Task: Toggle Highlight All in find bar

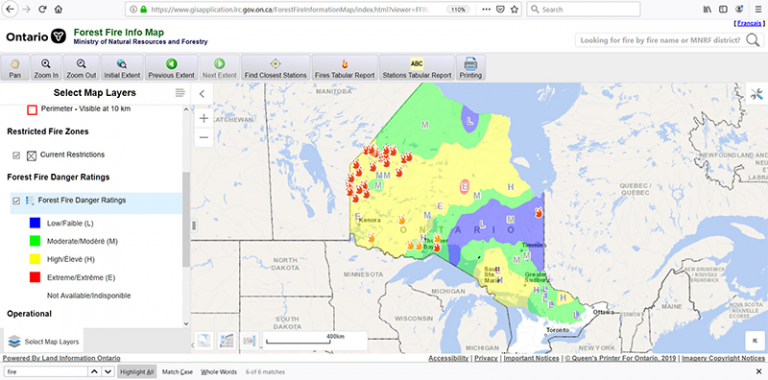Action: [137, 372]
